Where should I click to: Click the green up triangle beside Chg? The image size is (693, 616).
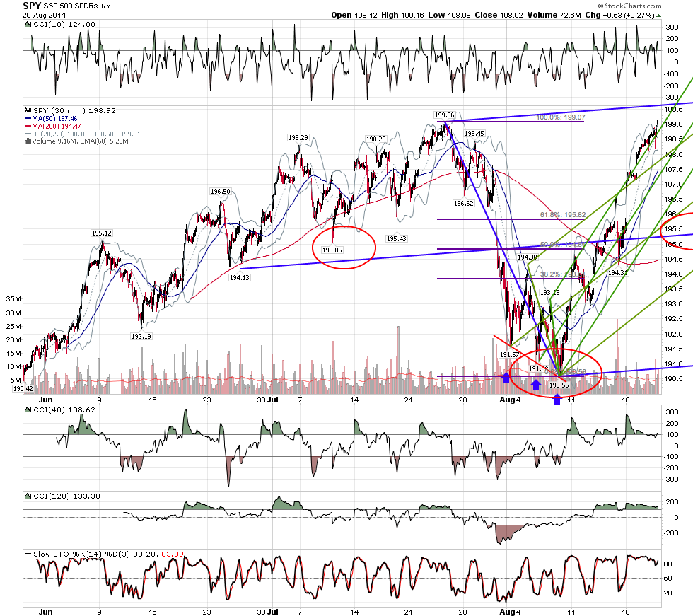659,16
